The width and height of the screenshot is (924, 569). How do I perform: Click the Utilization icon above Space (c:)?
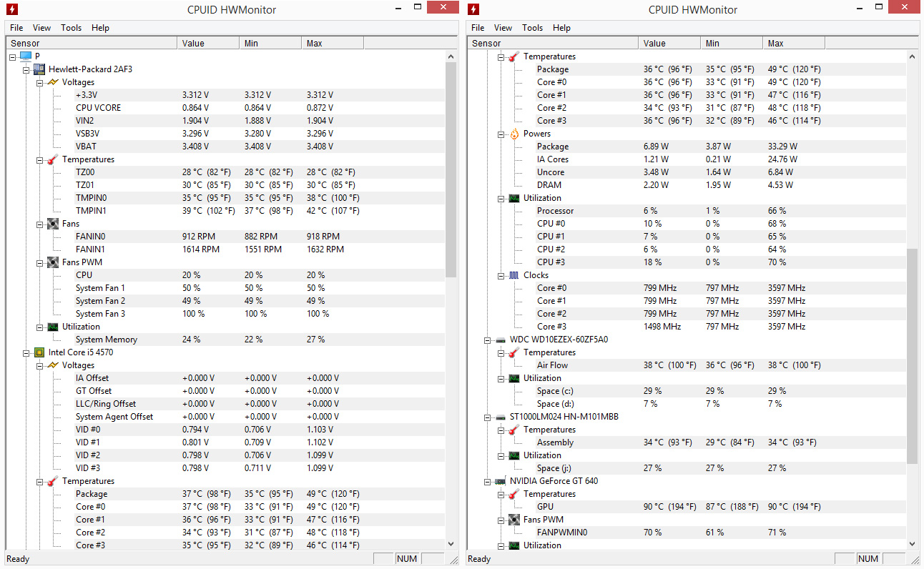click(x=514, y=377)
